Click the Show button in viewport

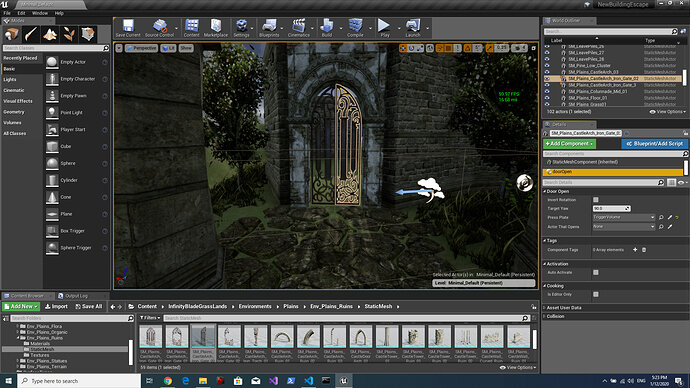pos(186,48)
